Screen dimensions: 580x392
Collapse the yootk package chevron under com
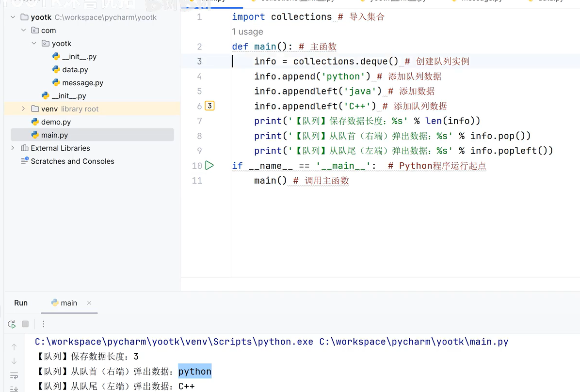(34, 43)
